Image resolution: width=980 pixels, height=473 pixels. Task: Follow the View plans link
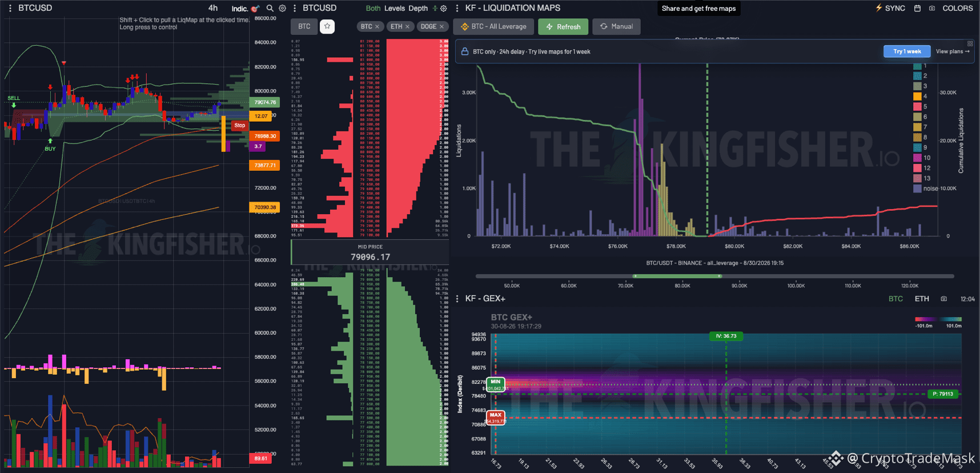(953, 51)
